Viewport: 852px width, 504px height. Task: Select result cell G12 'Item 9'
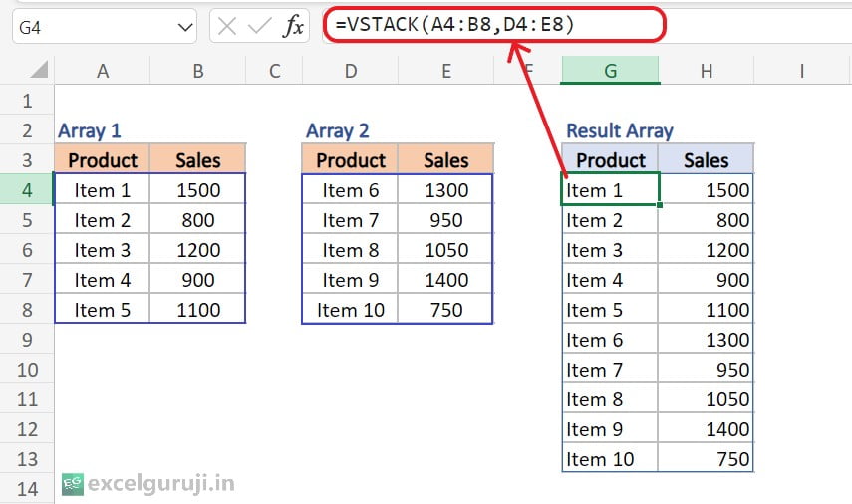coord(610,429)
